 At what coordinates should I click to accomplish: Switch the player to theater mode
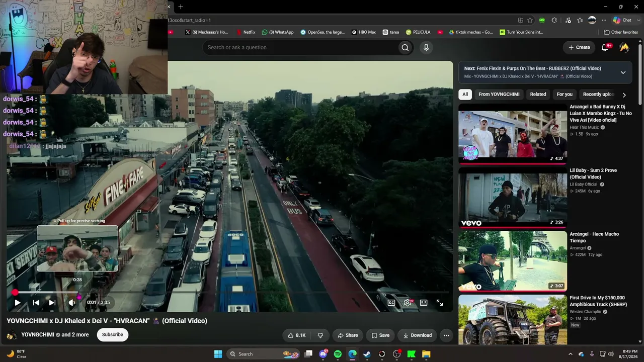pyautogui.click(x=424, y=303)
